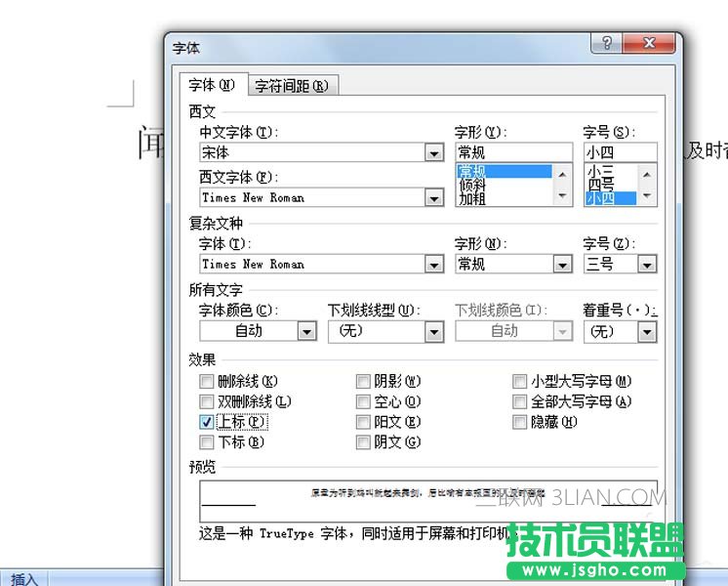Uncheck the 上标 checkbox
The image size is (728, 586).
[x=206, y=422]
